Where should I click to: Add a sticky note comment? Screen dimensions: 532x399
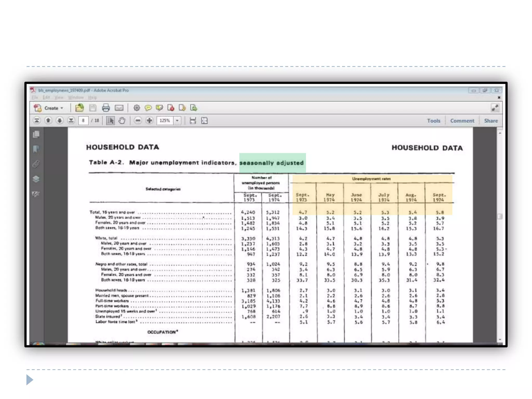(148, 108)
